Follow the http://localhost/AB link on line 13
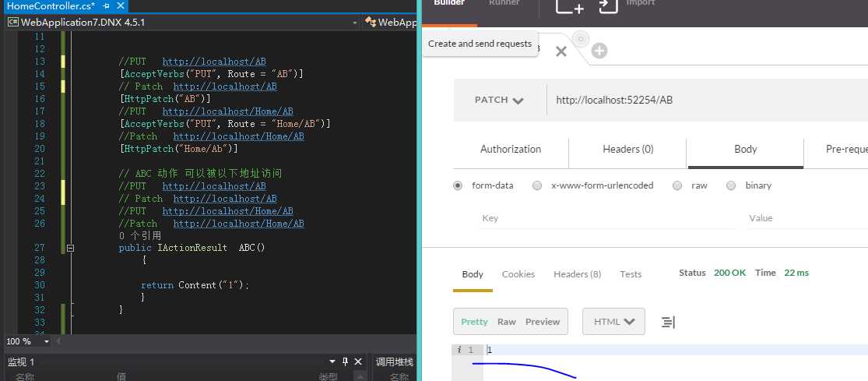 click(213, 62)
